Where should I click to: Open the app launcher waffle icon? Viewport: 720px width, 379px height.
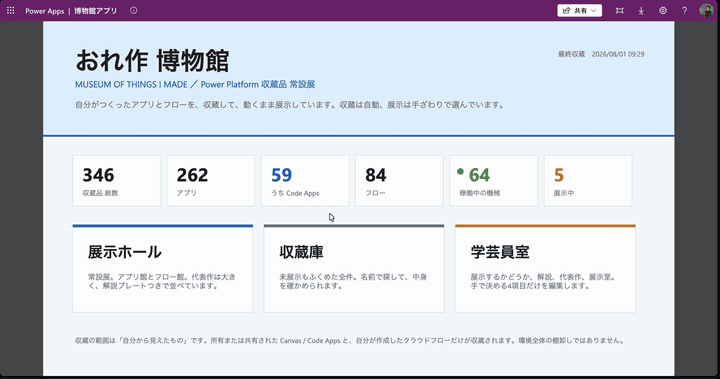(x=11, y=10)
